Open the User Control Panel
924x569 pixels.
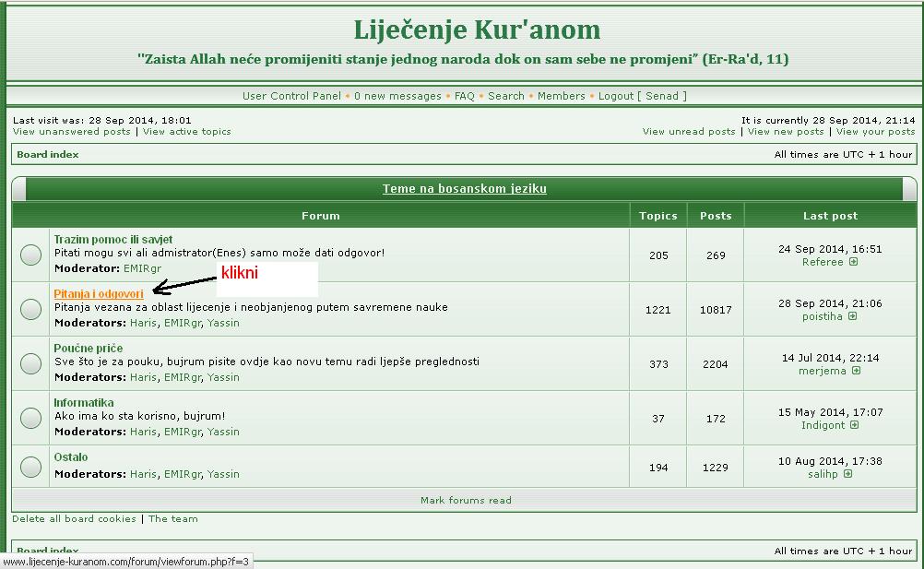291,96
